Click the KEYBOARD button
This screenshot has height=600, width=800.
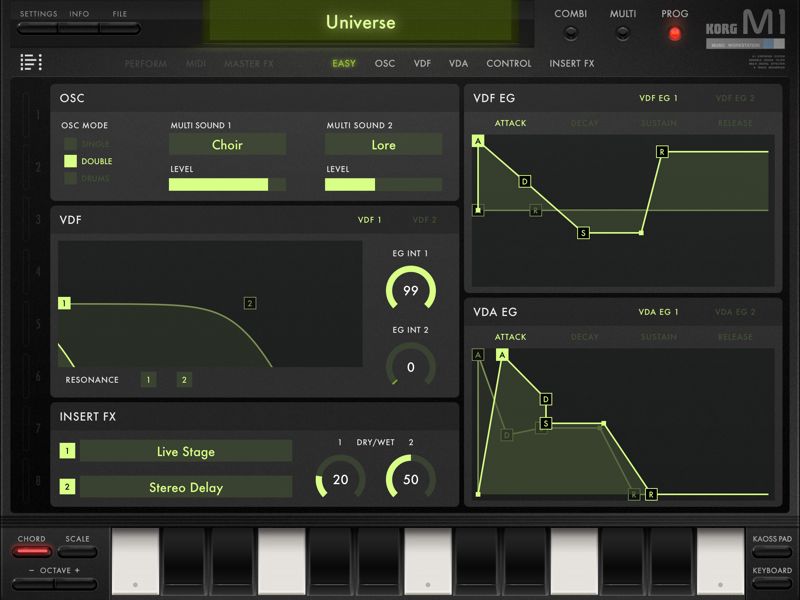tap(771, 583)
